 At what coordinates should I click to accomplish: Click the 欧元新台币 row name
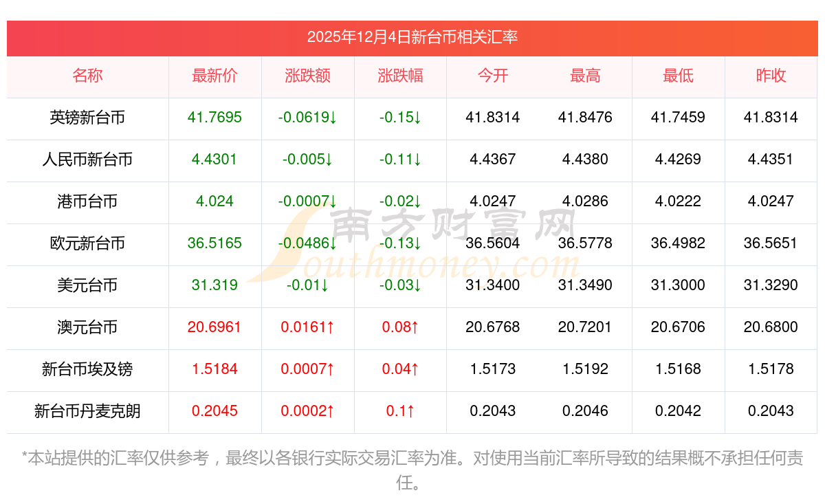(x=87, y=243)
